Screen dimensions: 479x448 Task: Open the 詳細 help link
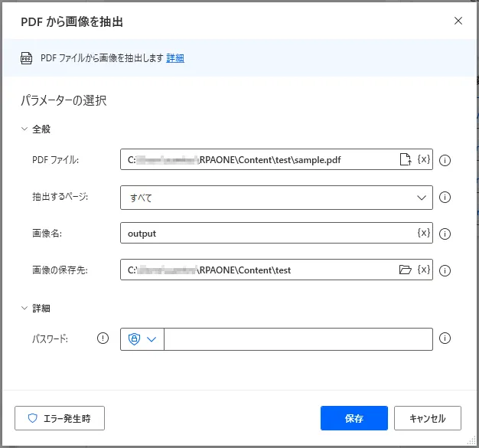pos(175,57)
